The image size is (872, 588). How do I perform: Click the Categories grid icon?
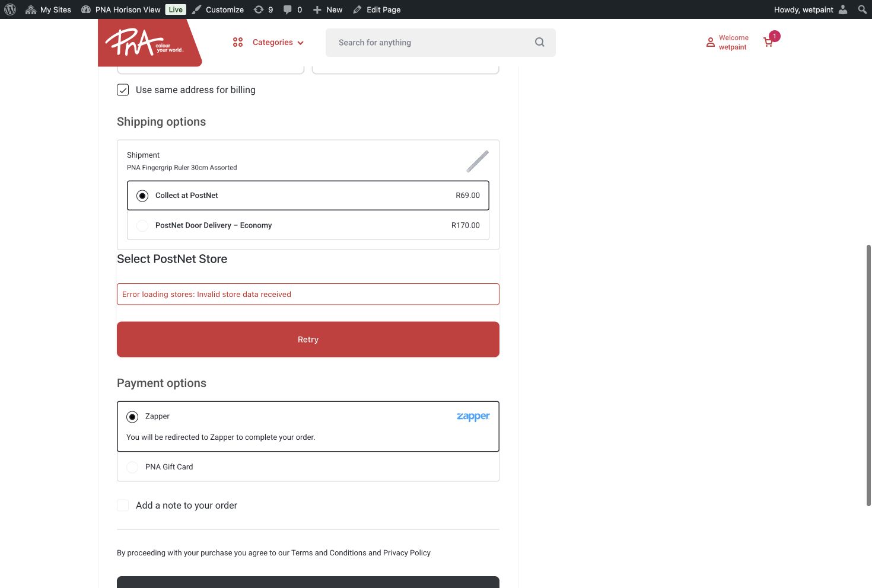[x=238, y=42]
